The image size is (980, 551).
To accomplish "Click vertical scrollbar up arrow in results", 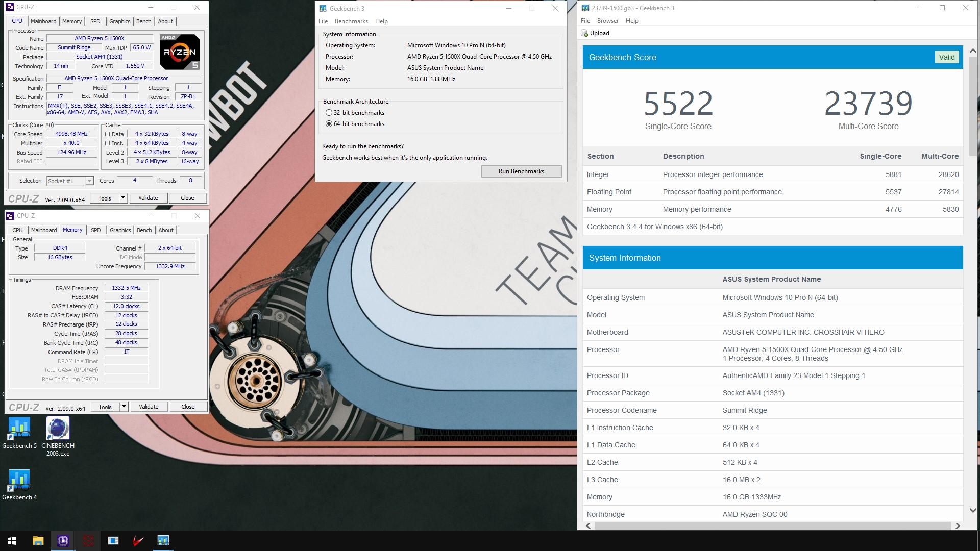I will point(973,51).
